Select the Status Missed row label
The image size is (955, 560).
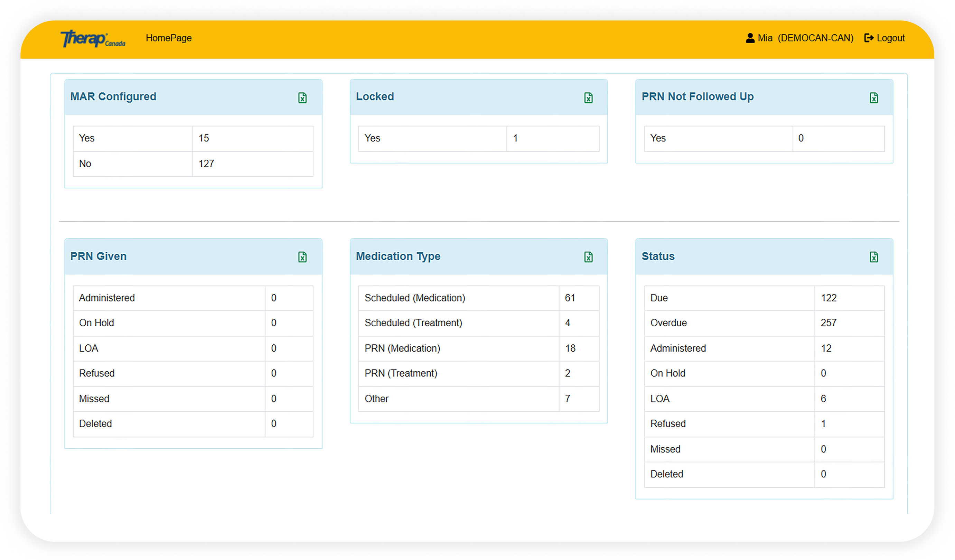coord(665,449)
